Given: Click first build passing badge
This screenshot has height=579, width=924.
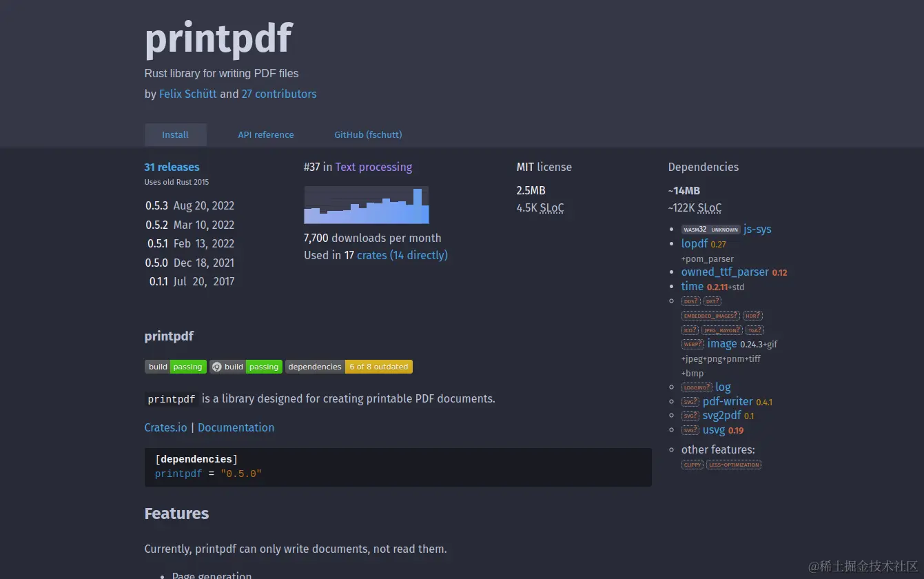Looking at the screenshot, I should [x=176, y=367].
